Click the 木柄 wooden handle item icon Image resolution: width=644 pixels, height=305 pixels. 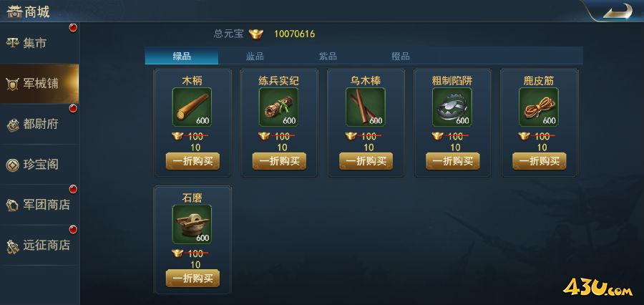192,107
